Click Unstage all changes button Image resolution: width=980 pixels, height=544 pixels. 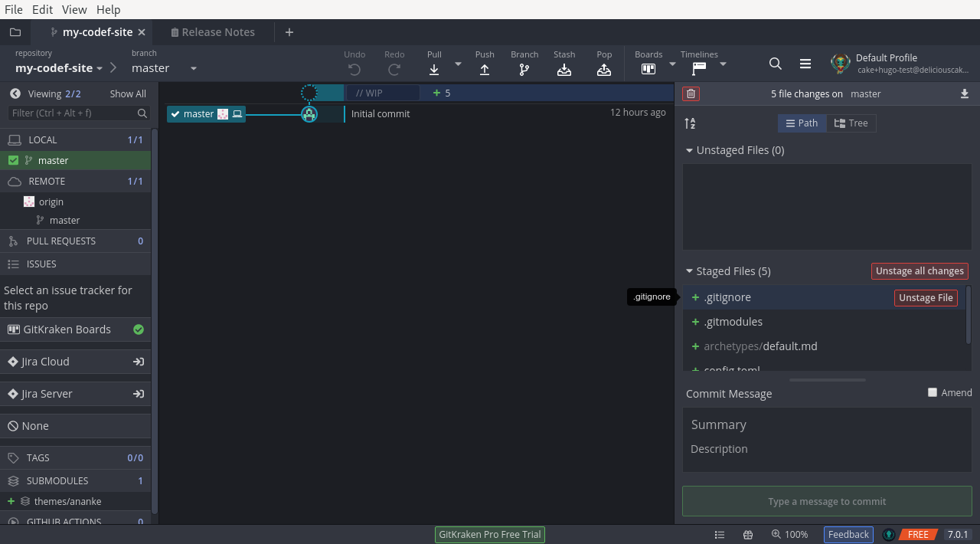920,271
